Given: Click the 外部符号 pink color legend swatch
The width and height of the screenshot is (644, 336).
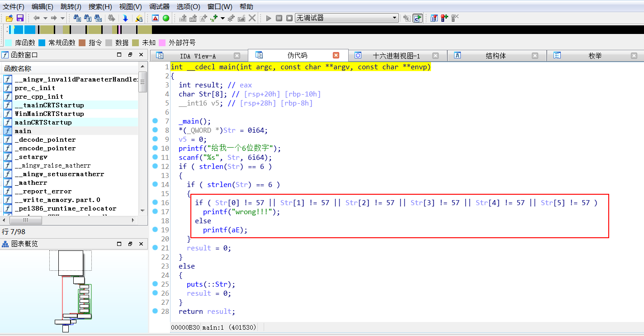Looking at the screenshot, I should coord(162,43).
